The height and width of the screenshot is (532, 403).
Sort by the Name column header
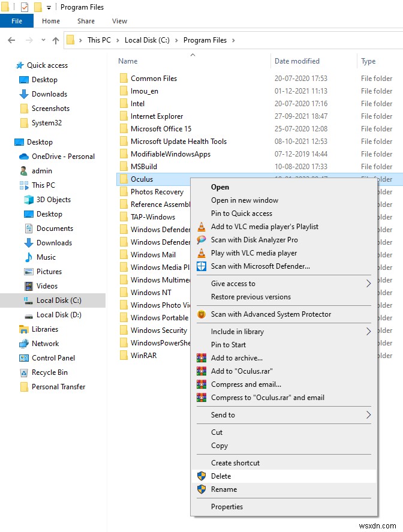[x=128, y=61]
